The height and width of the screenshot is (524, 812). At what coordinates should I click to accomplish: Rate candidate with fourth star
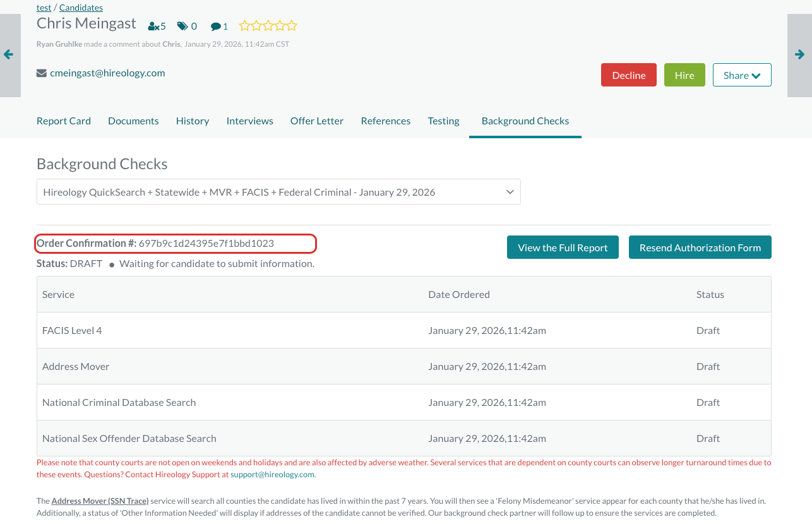tap(280, 26)
